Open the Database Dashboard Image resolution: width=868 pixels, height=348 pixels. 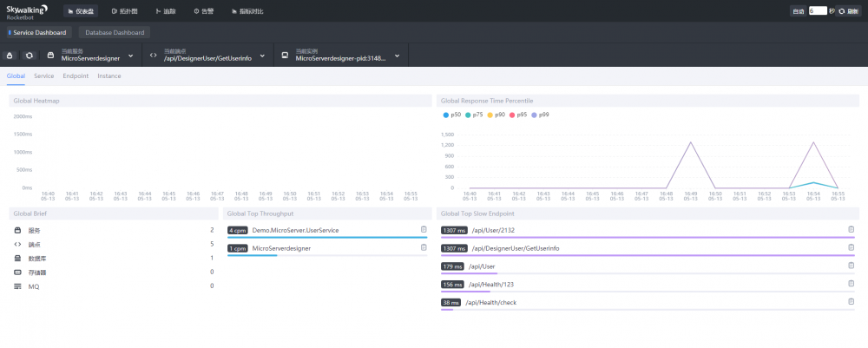point(115,32)
